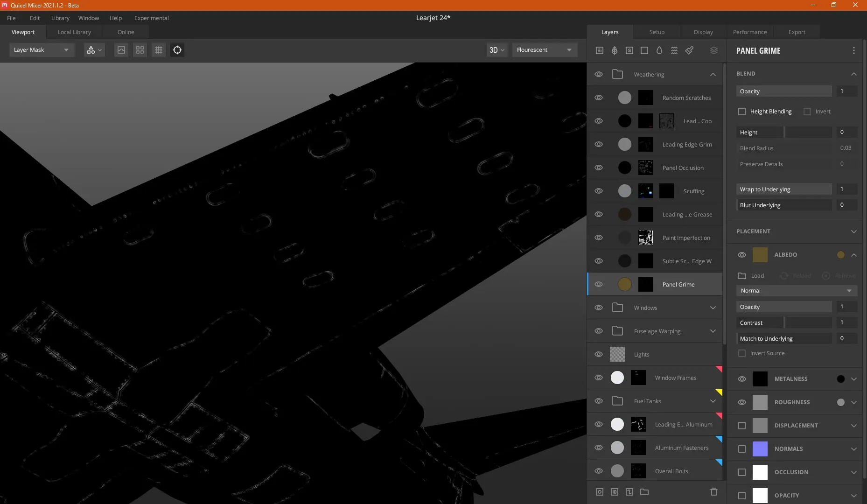Screen dimensions: 867x504
Task: Add a liquid layer with droplet icon
Action: [x=659, y=50]
